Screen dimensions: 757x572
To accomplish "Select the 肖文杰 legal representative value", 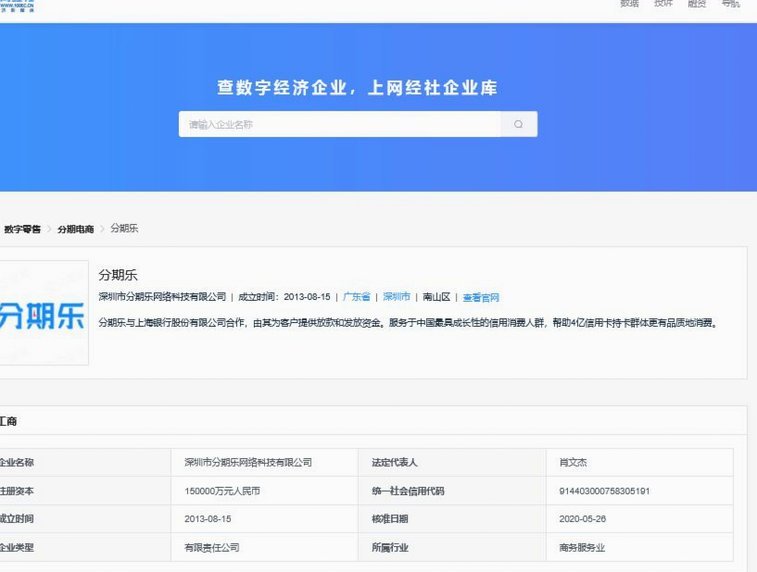I will (573, 462).
